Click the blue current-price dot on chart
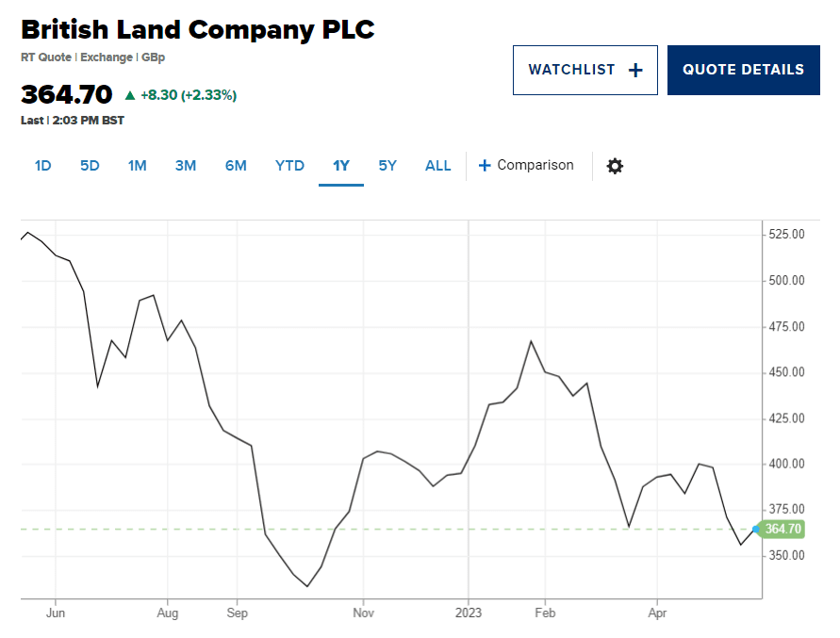Image resolution: width=840 pixels, height=638 pixels. [756, 530]
